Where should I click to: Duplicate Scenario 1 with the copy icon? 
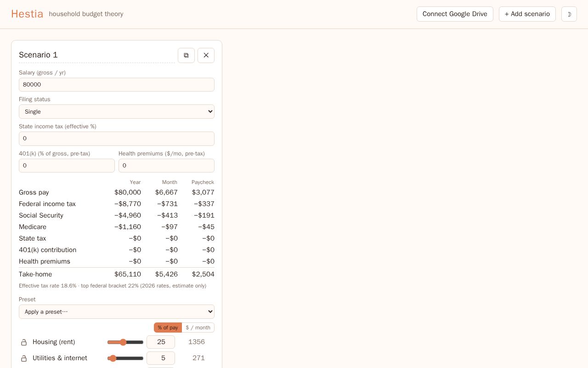(x=186, y=55)
